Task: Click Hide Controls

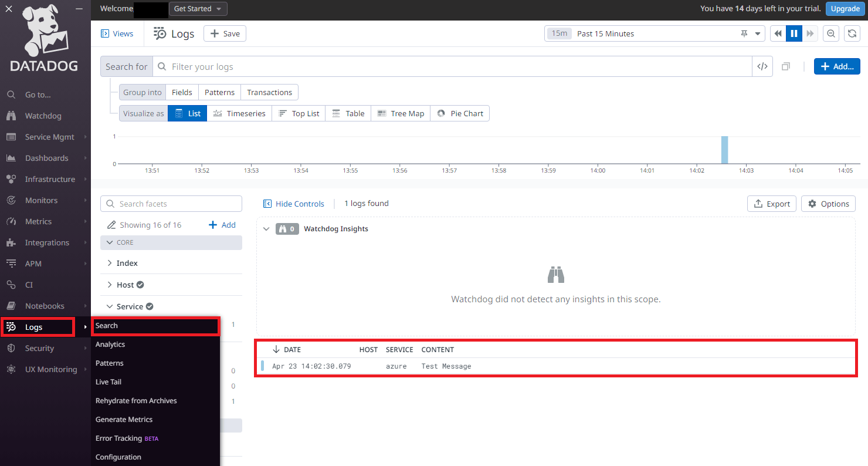Action: 294,204
